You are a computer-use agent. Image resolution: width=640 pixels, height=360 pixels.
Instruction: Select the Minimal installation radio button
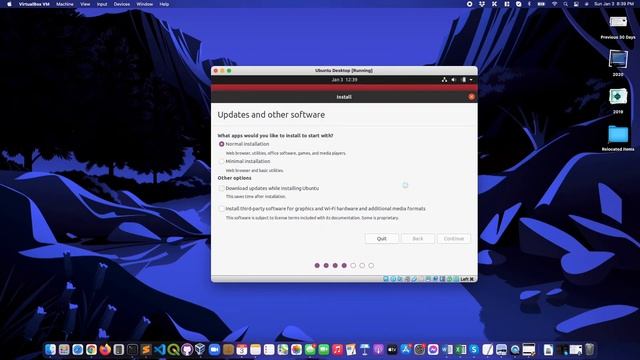point(221,162)
